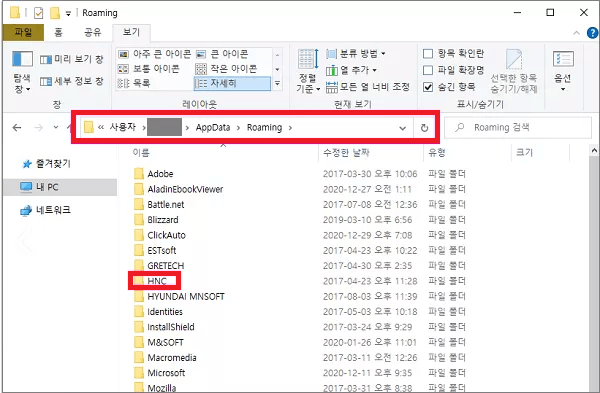This screenshot has width=600, height=393.
Task: Click the Roaming 검색 search box
Action: tap(518, 127)
